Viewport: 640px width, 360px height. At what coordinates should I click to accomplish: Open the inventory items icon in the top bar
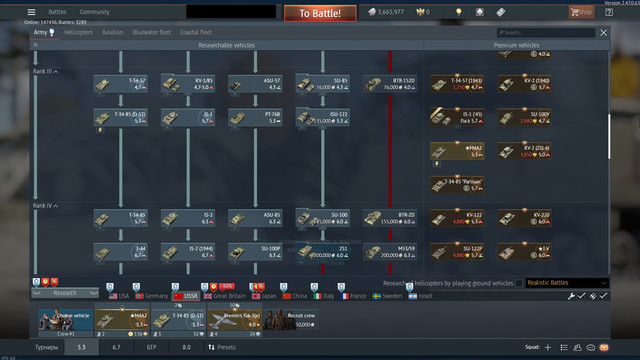tap(480, 12)
